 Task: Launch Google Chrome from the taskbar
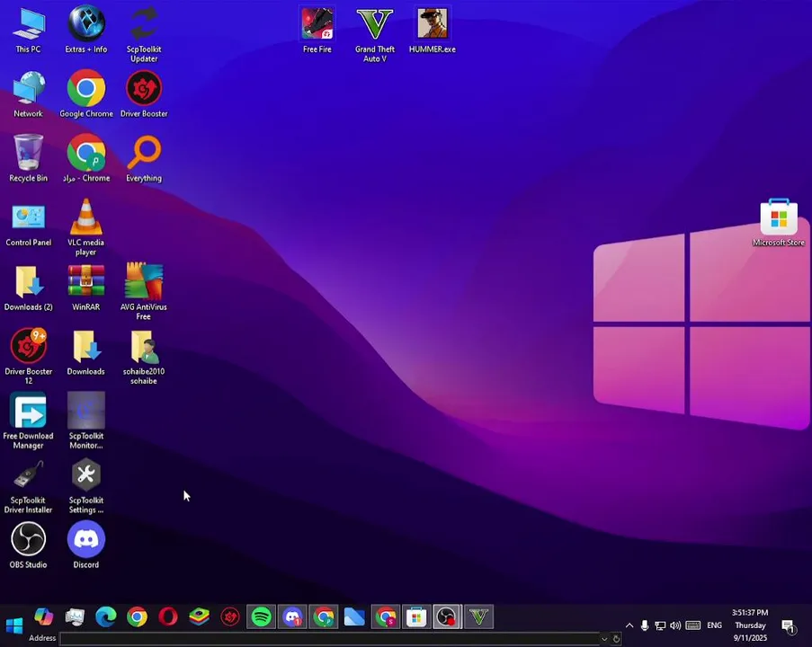pos(138,616)
